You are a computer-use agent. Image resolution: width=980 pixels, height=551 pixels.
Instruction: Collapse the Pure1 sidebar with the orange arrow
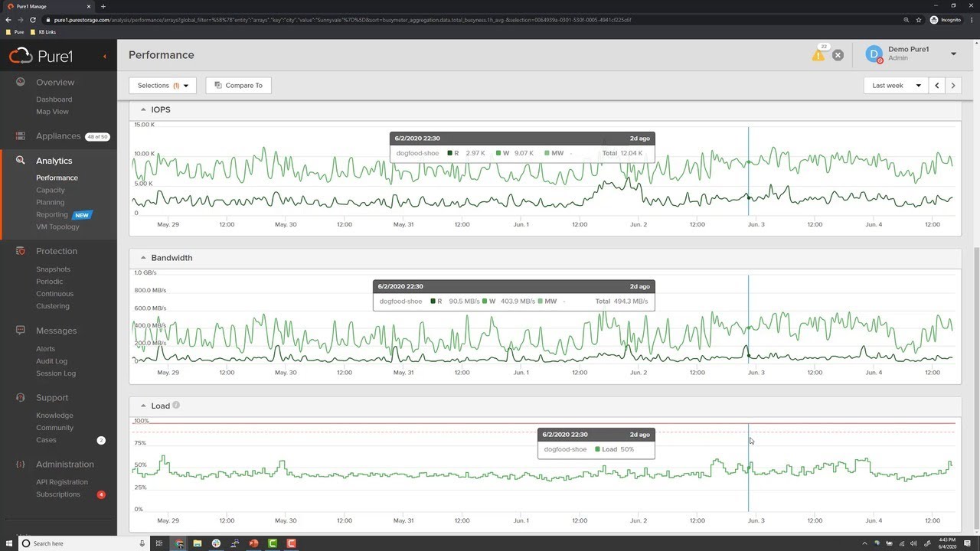[105, 56]
